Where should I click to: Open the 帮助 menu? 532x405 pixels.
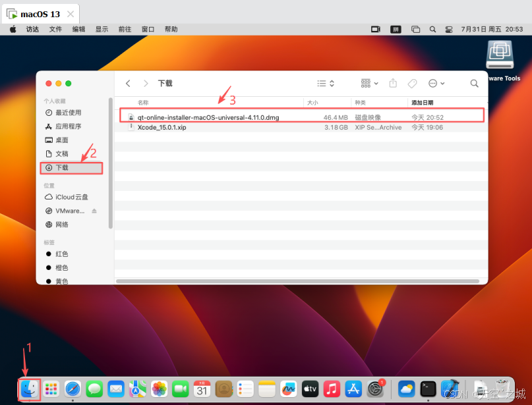point(171,30)
